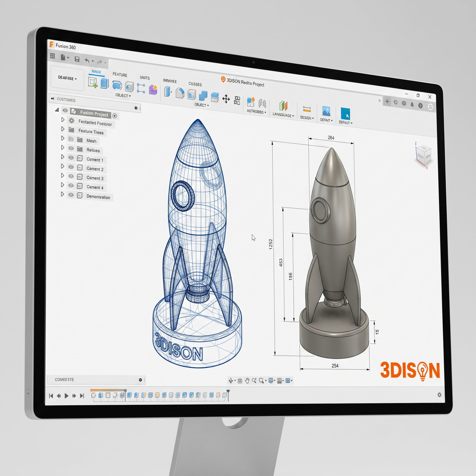This screenshot has width=476, height=476.
Task: Open the app grid data panel icon
Action: coord(53,56)
